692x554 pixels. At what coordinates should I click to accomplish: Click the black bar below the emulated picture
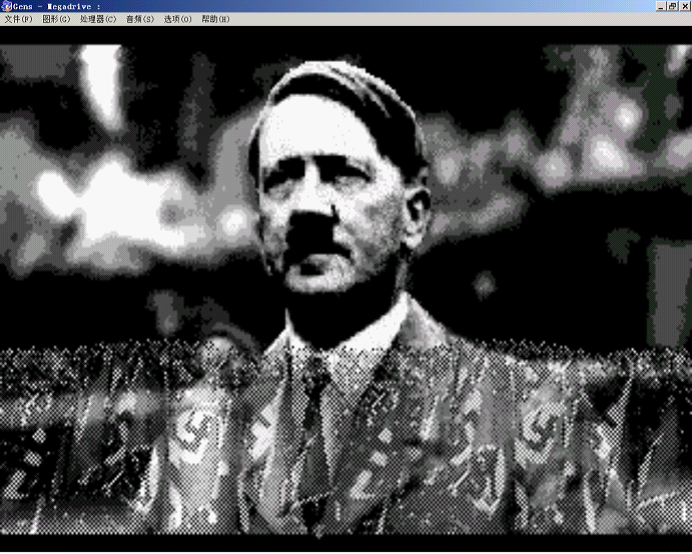point(346,544)
